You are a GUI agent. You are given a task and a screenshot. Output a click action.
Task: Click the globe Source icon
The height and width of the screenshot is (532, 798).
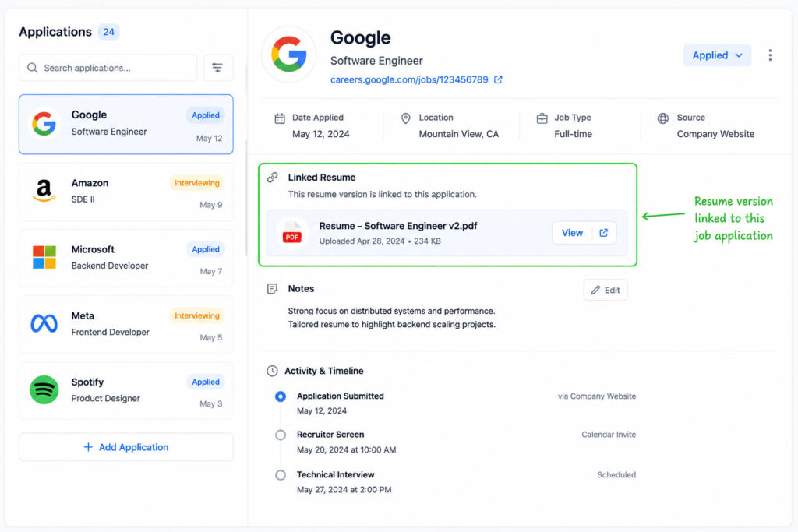point(662,118)
